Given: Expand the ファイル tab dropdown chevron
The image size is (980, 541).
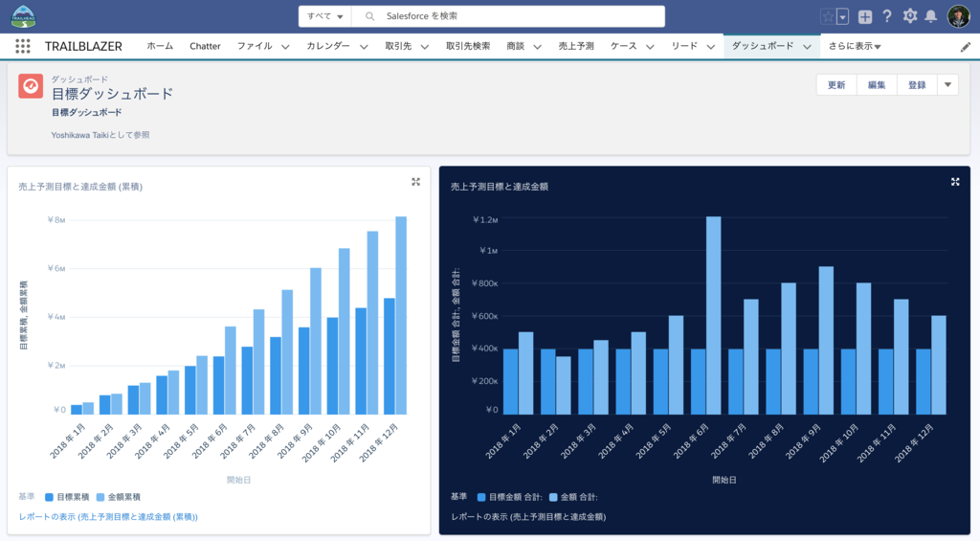Looking at the screenshot, I should pos(285,47).
